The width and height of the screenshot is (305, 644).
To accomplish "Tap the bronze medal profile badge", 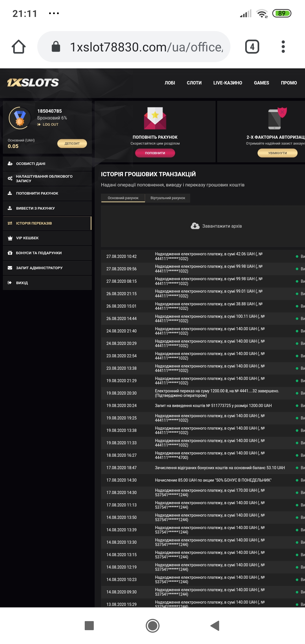I will pyautogui.click(x=20, y=118).
